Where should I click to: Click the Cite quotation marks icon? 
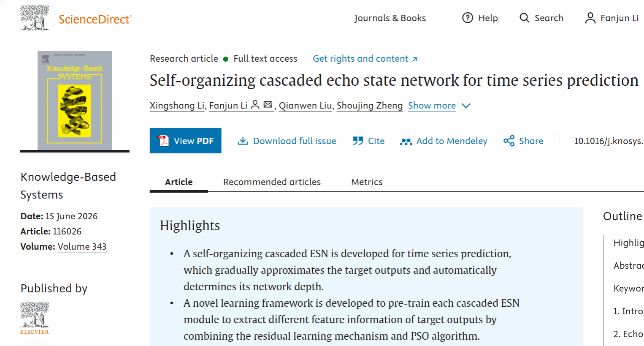pyautogui.click(x=358, y=141)
